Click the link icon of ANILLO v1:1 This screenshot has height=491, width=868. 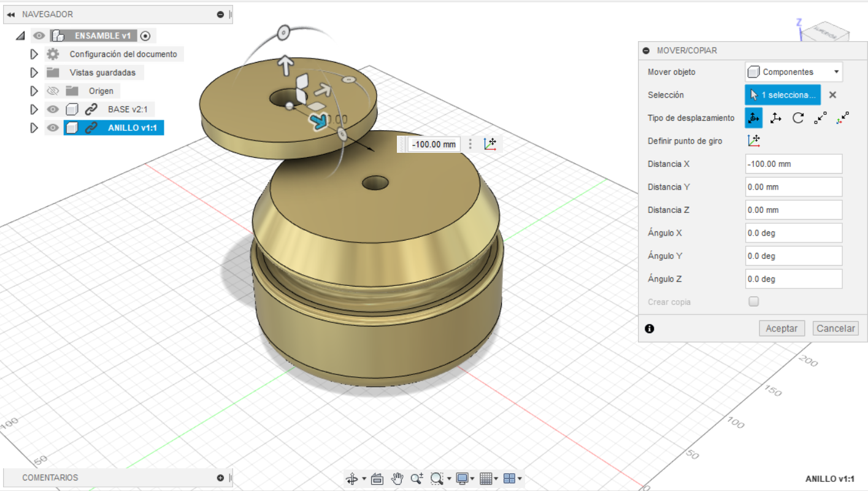click(91, 128)
